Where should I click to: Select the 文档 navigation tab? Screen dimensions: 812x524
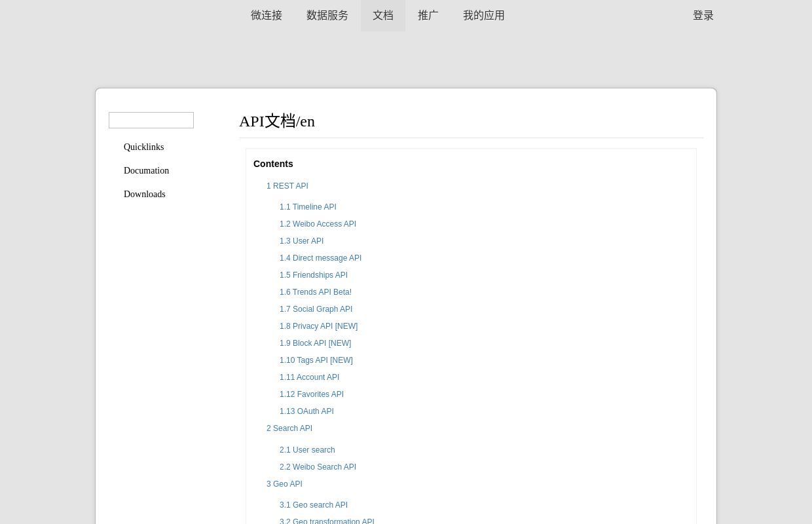[383, 15]
